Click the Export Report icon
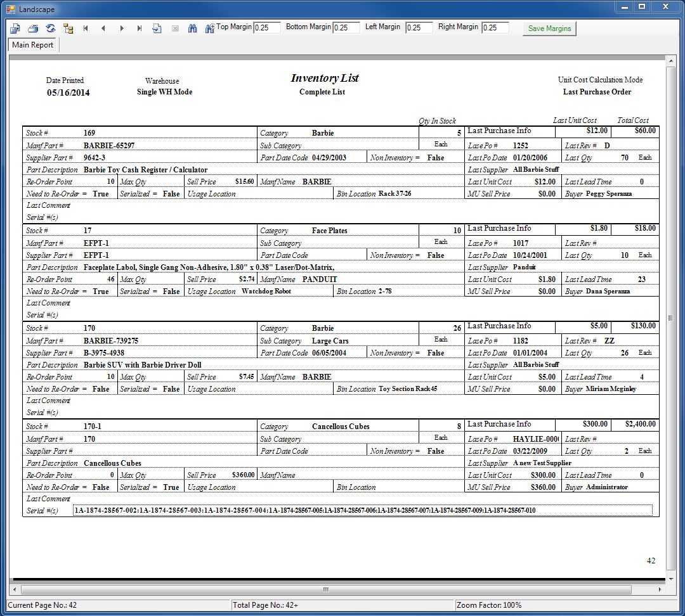 tap(15, 29)
